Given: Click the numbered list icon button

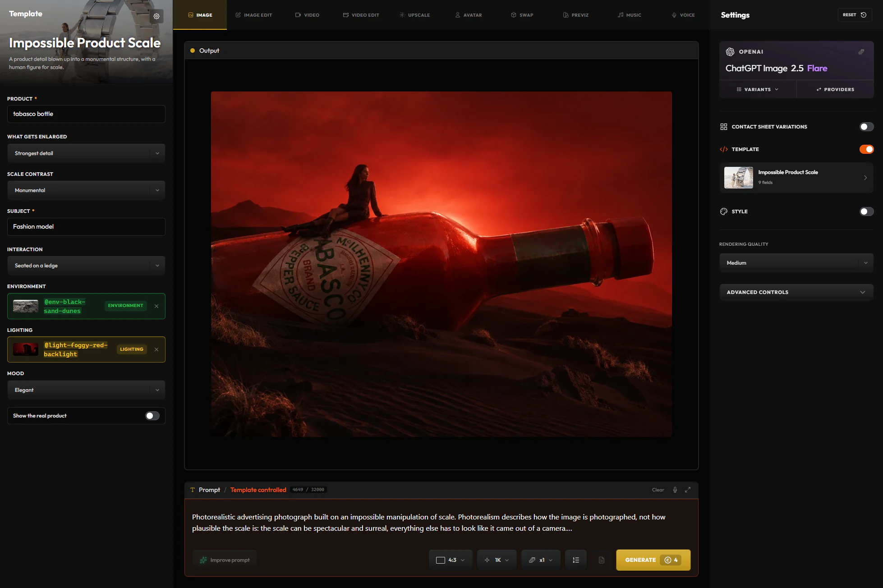Looking at the screenshot, I should 576,560.
